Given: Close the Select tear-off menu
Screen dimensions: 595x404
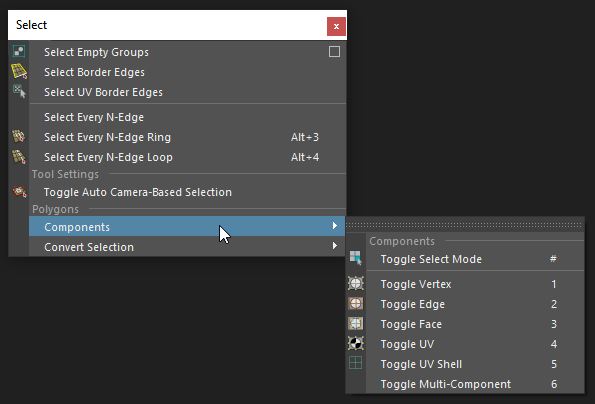Looking at the screenshot, I should click(x=336, y=26).
